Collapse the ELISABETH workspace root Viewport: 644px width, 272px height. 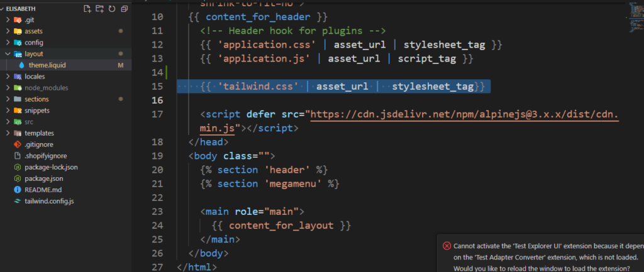click(3, 9)
